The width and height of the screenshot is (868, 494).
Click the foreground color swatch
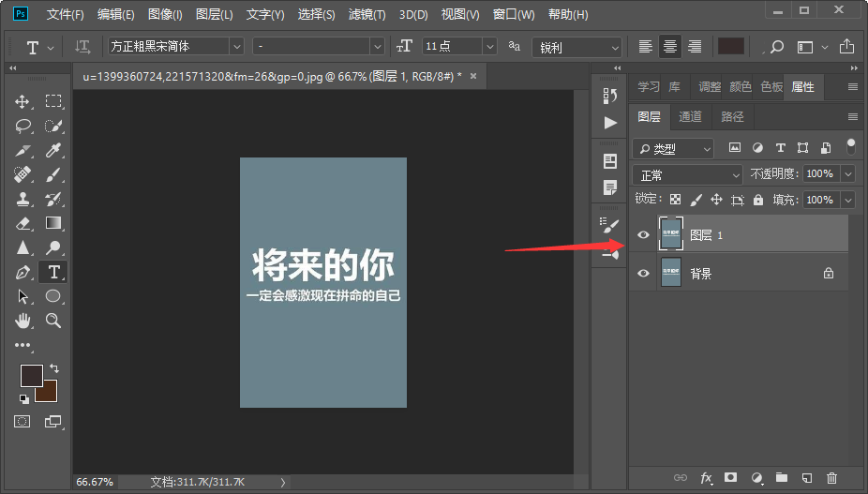pos(32,376)
